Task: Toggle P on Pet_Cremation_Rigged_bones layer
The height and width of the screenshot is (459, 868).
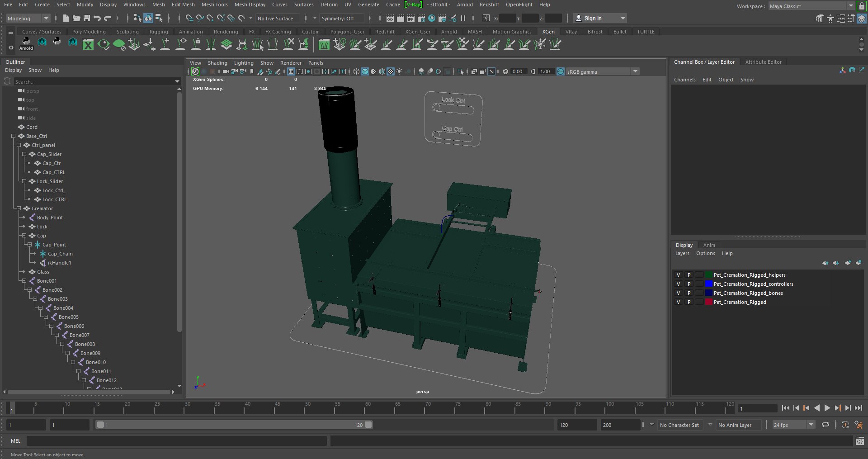Action: (x=689, y=293)
